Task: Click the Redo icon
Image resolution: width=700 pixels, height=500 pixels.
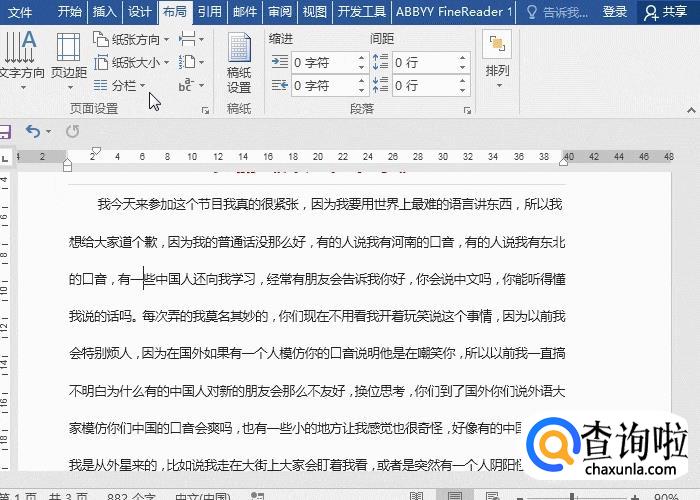Action: 72,131
